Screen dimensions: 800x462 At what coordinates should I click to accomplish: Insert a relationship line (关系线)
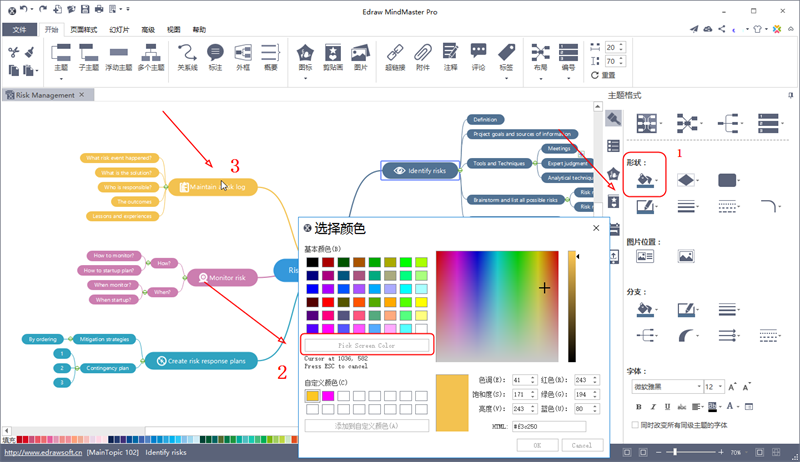coord(187,57)
